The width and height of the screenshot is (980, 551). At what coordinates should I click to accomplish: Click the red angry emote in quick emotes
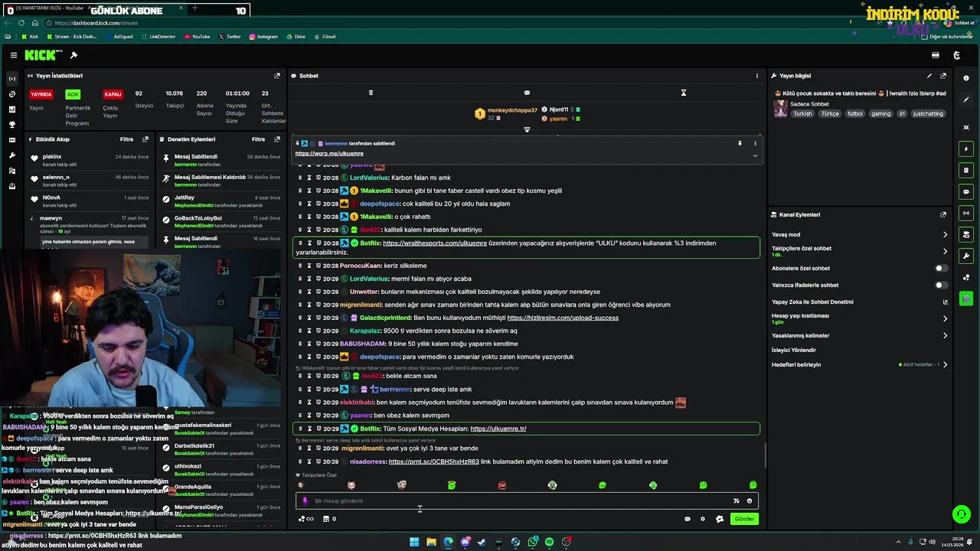click(501, 485)
